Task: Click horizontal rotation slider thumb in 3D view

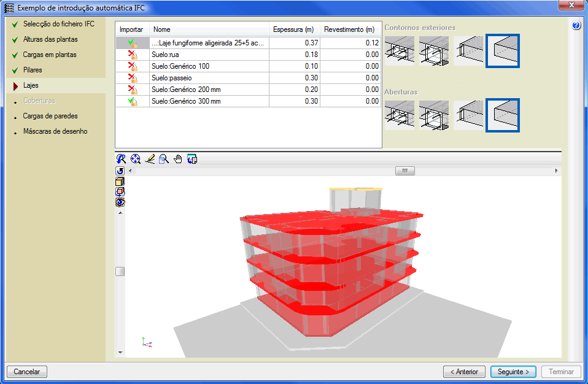Action: coord(405,171)
